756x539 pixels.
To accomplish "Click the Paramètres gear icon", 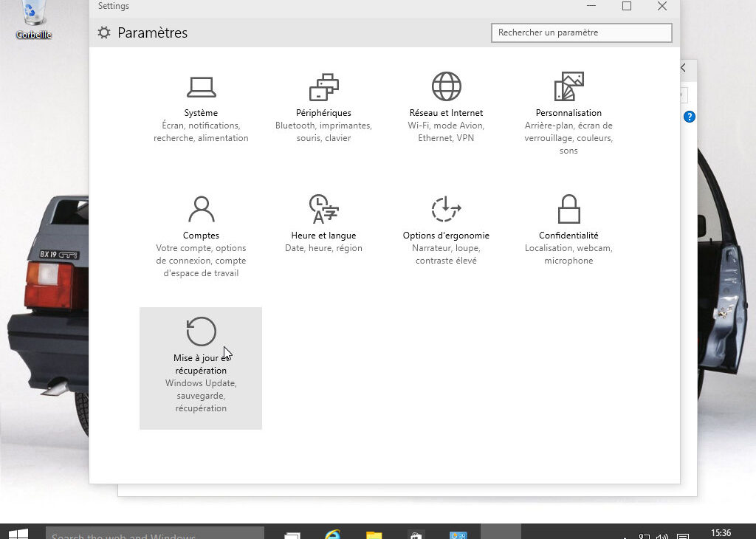I will coord(104,32).
